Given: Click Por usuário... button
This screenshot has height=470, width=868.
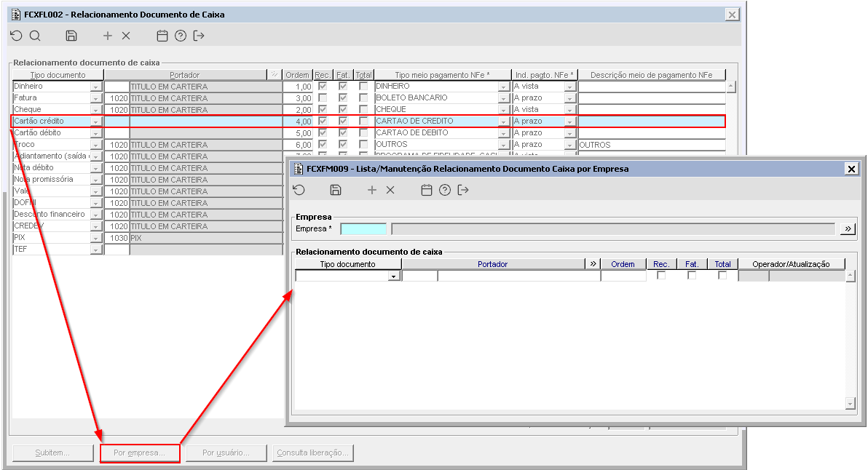Looking at the screenshot, I should coord(226,453).
